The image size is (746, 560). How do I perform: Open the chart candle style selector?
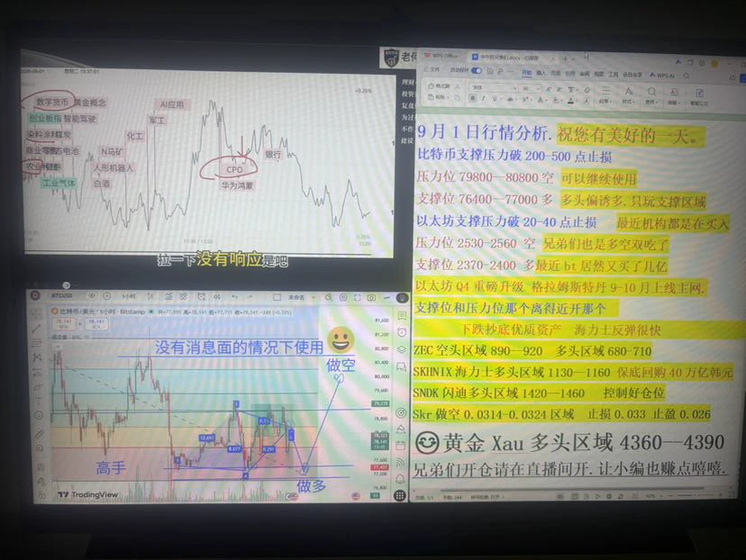[150, 296]
